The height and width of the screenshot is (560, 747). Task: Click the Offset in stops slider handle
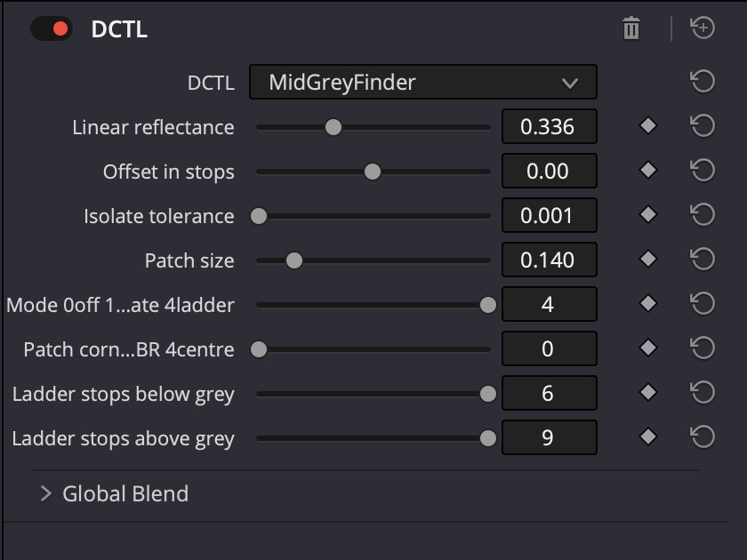[x=373, y=172]
